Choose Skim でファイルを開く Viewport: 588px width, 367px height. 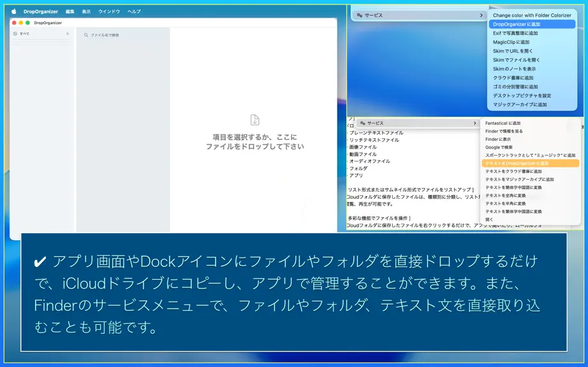click(x=532, y=60)
